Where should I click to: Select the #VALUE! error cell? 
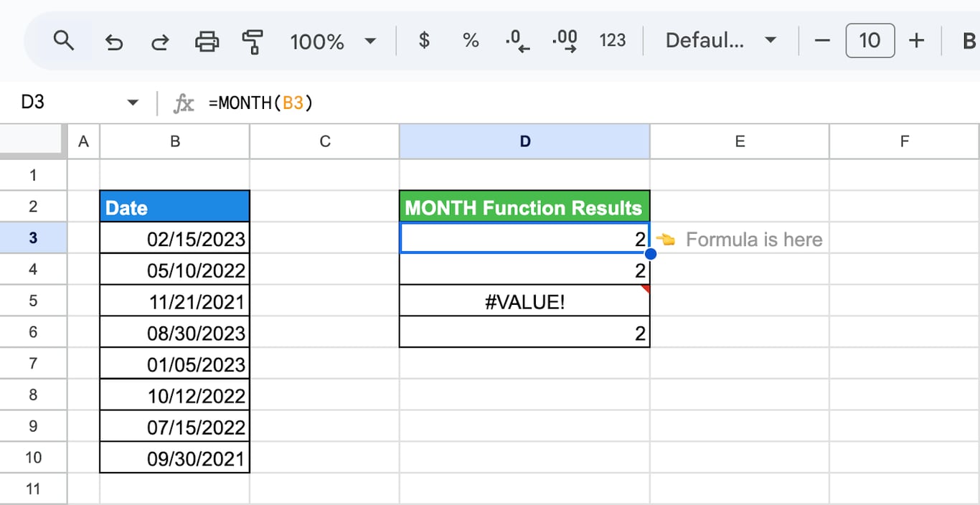pyautogui.click(x=524, y=301)
